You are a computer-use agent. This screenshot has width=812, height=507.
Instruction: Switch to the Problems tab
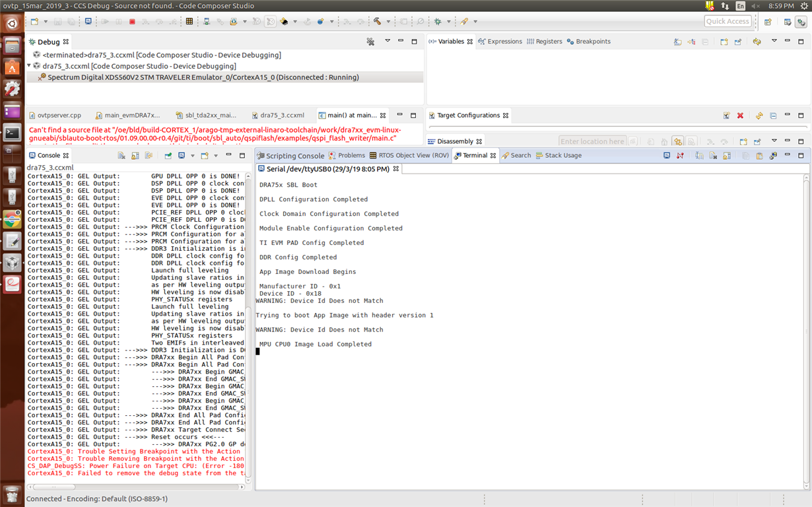click(347, 156)
